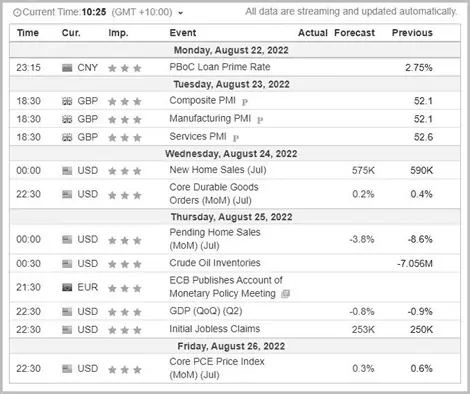Open the New Home Sales (Jul) event
The width and height of the screenshot is (470, 394).
point(218,170)
